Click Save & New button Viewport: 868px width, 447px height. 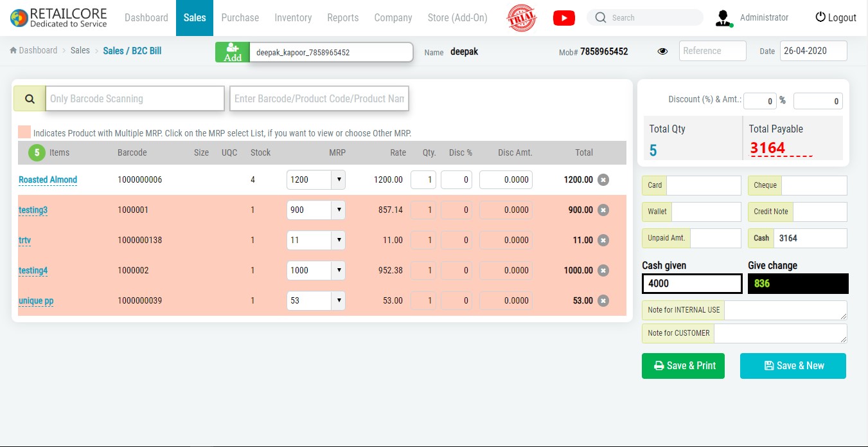point(793,365)
